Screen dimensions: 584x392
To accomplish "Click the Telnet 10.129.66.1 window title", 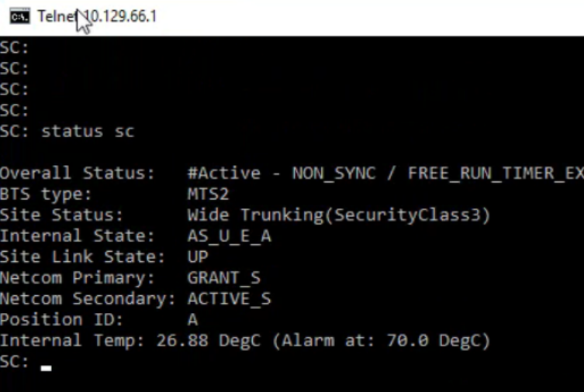I will pos(97,16).
